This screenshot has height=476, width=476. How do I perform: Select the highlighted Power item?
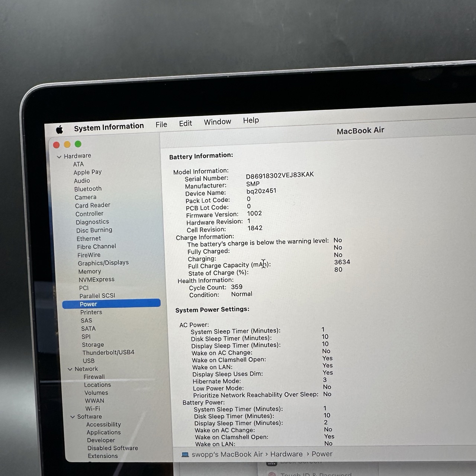pos(111,304)
